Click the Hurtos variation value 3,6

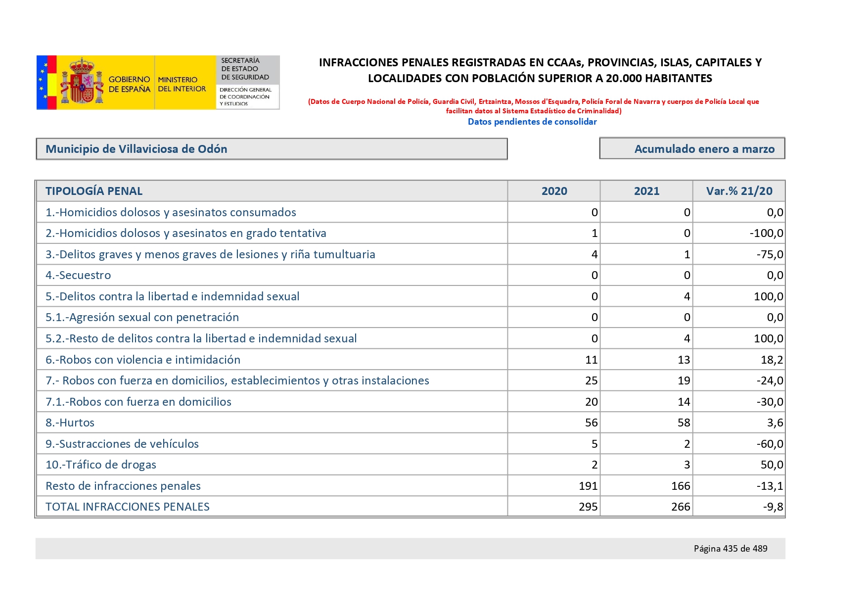(776, 423)
